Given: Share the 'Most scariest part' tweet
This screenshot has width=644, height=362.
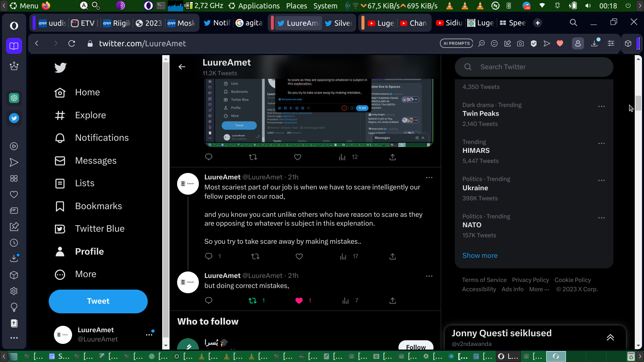Looking at the screenshot, I should tap(392, 256).
